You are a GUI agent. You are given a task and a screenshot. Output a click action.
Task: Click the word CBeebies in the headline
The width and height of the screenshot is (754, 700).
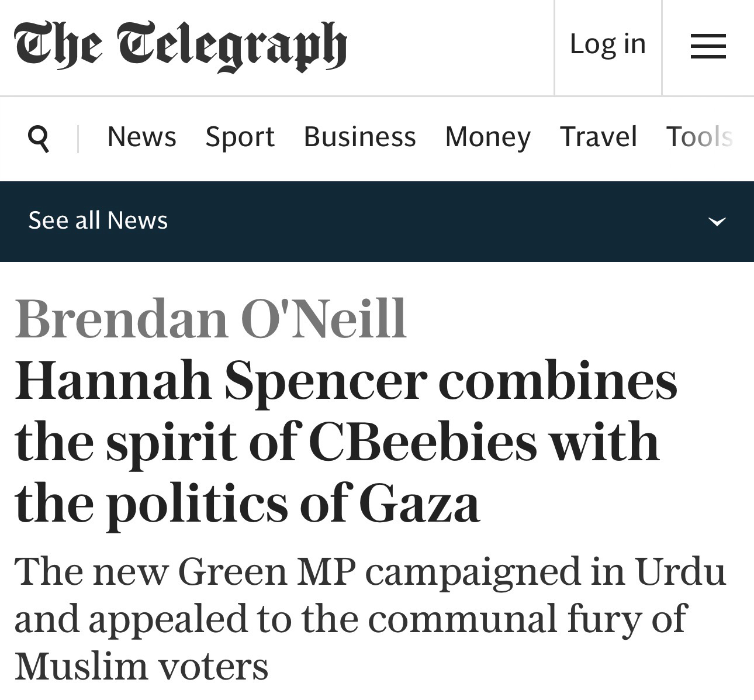point(422,442)
